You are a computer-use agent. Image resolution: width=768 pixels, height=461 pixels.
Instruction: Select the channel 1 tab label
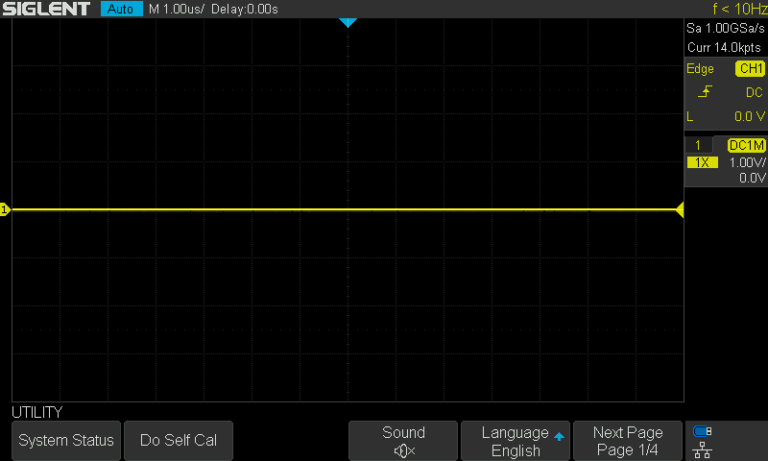click(x=699, y=146)
